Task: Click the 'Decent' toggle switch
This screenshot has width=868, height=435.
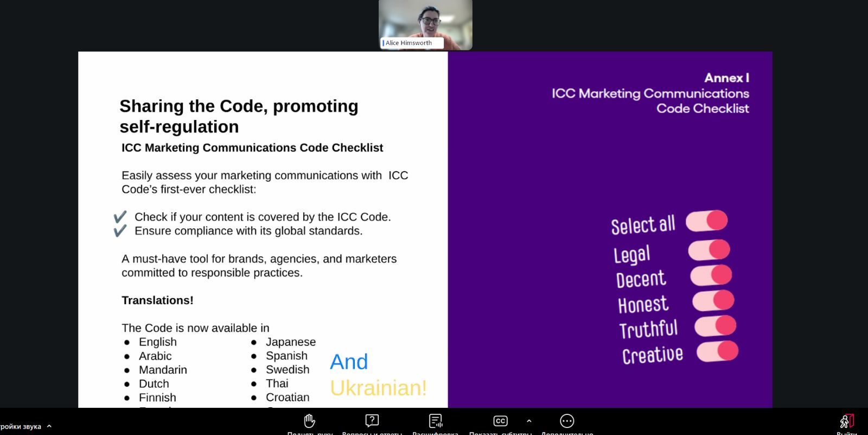Action: pos(711,275)
